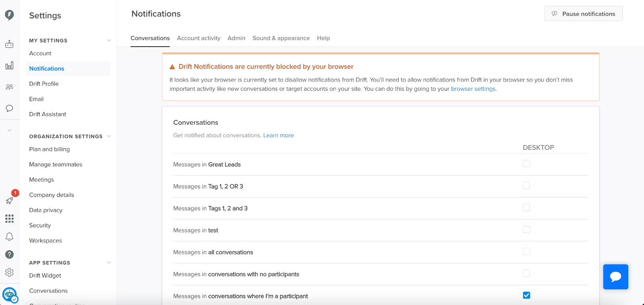644x305 pixels.
Task: Open the Playbooks bot icon
Action: click(x=9, y=44)
